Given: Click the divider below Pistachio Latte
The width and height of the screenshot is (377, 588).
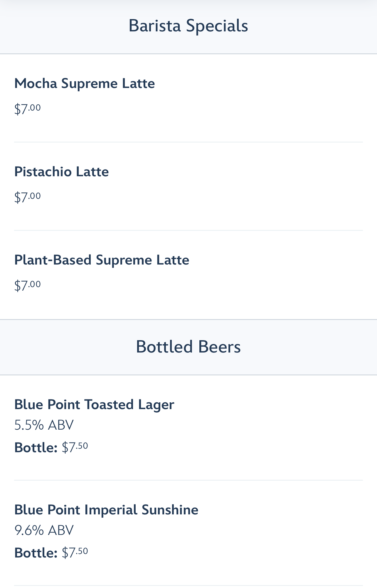Looking at the screenshot, I should coord(188,231).
